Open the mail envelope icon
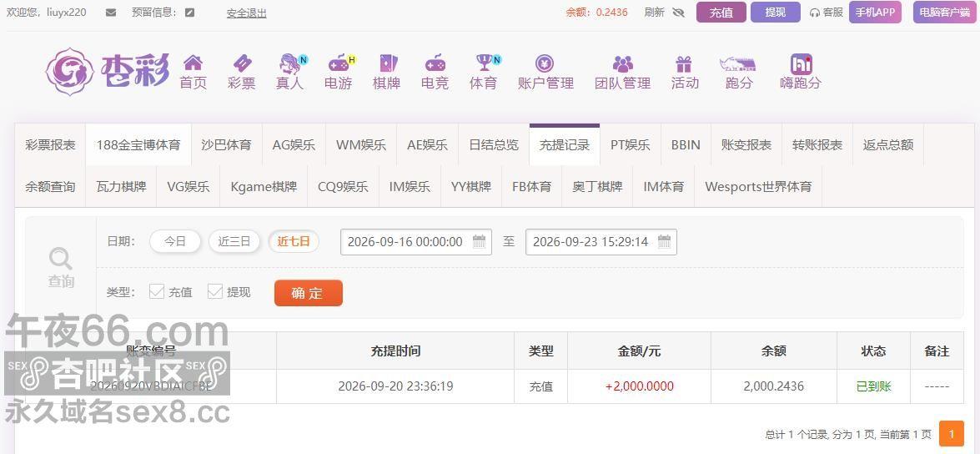Screen dimensions: 980x454 pyautogui.click(x=111, y=13)
